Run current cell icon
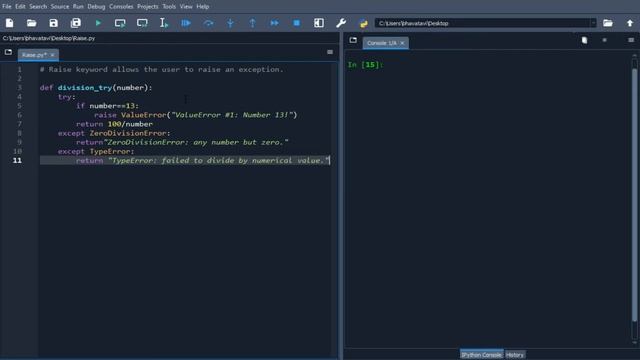 [x=120, y=23]
